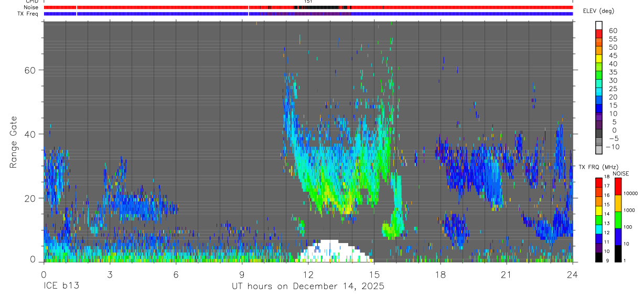Click the NOISE legend label '1000'
This screenshot has height=297, width=644.
(x=630, y=210)
